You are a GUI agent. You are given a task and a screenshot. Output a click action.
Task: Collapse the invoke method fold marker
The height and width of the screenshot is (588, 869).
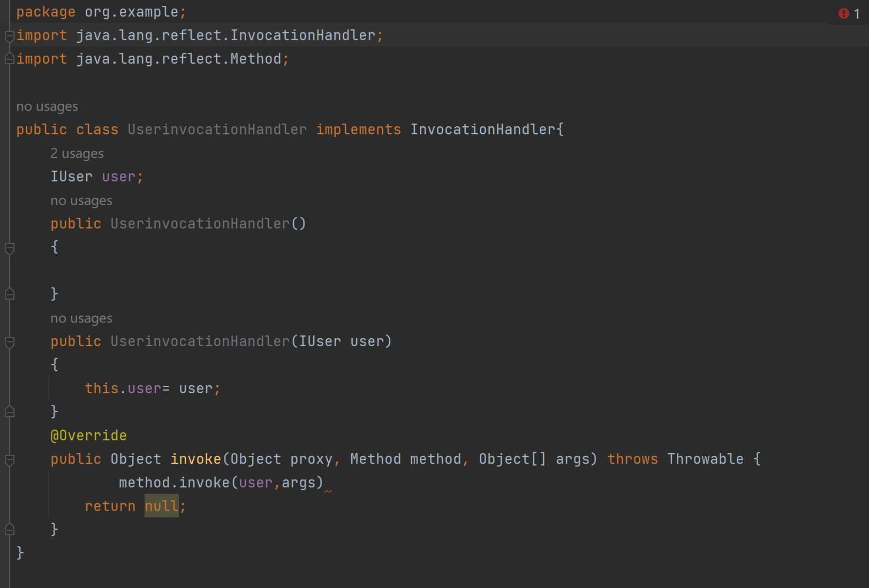tap(9, 460)
